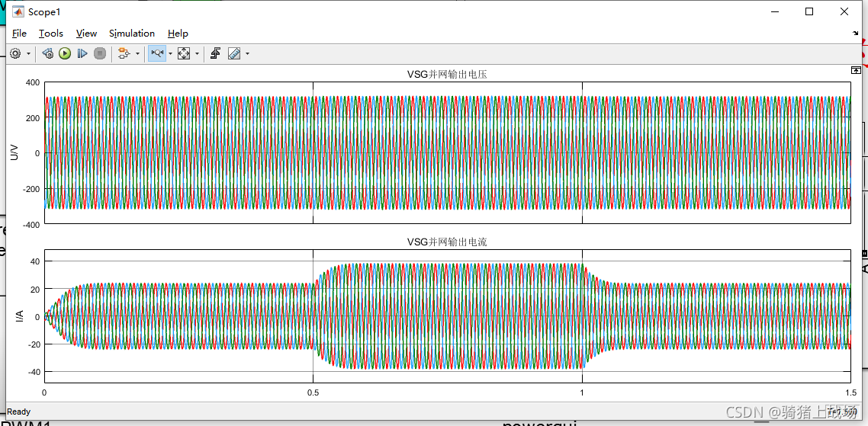The image size is (868, 426).
Task: Click the Step Forward toolbar icon
Action: tap(82, 53)
